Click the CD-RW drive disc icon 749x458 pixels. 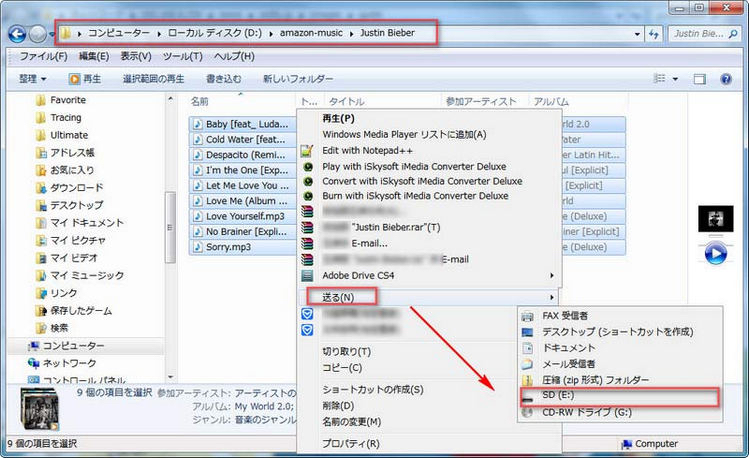(527, 412)
